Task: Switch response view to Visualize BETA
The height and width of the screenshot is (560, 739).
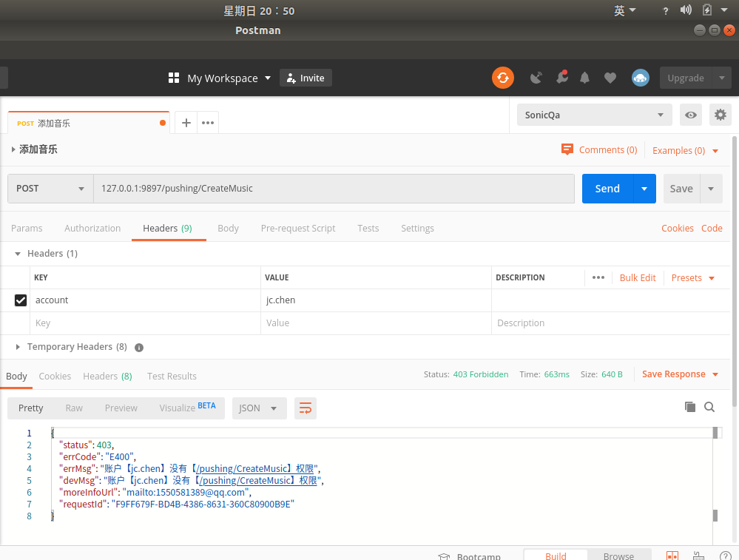Action: (187, 408)
